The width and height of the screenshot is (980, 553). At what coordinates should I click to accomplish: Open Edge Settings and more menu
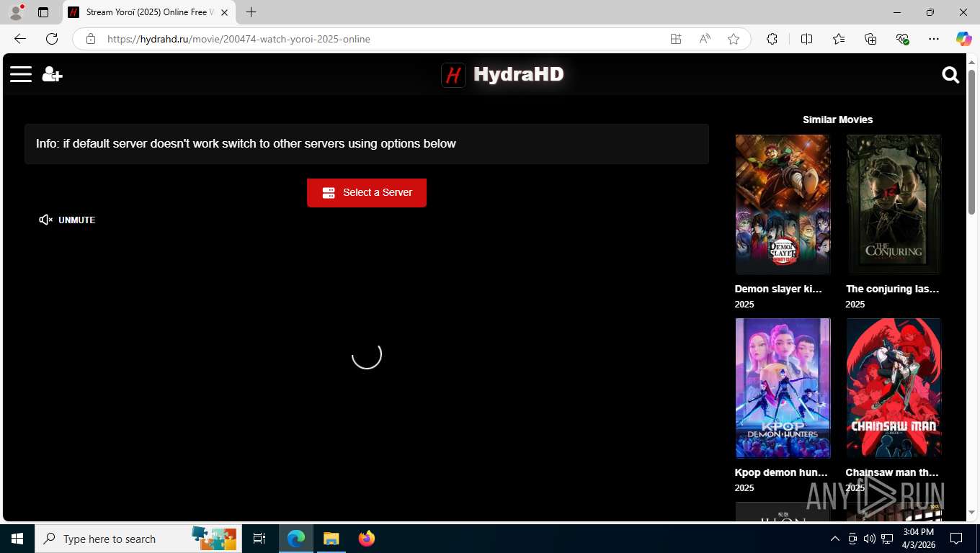pos(934,39)
